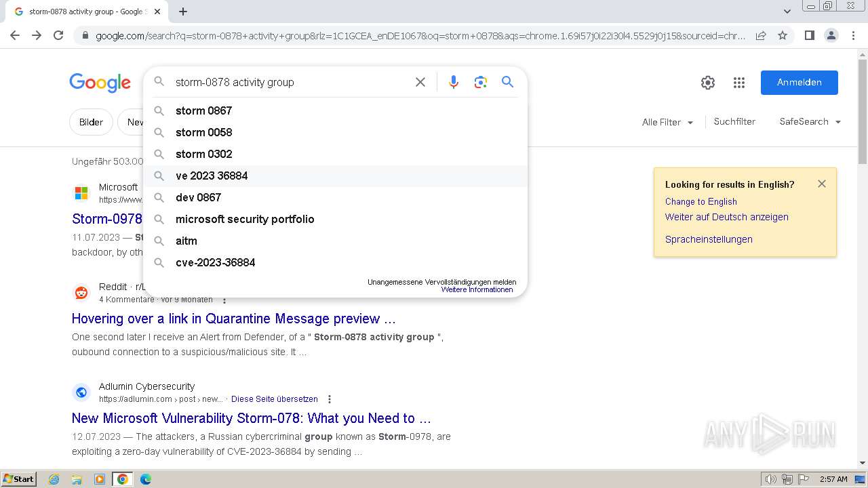Click the taskbar clock showing 2:57 AM
The width and height of the screenshot is (868, 488).
(x=833, y=479)
